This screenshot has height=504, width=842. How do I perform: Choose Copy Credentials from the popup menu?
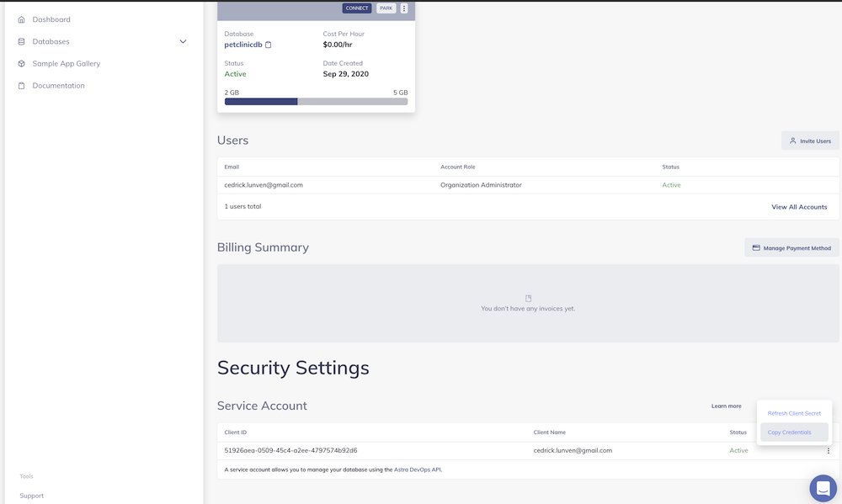click(790, 432)
